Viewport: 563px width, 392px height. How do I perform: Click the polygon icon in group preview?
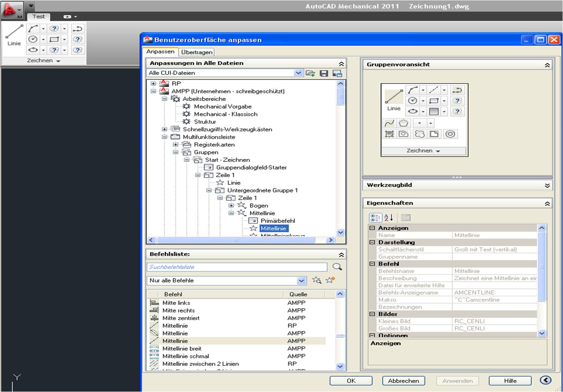coord(403,123)
